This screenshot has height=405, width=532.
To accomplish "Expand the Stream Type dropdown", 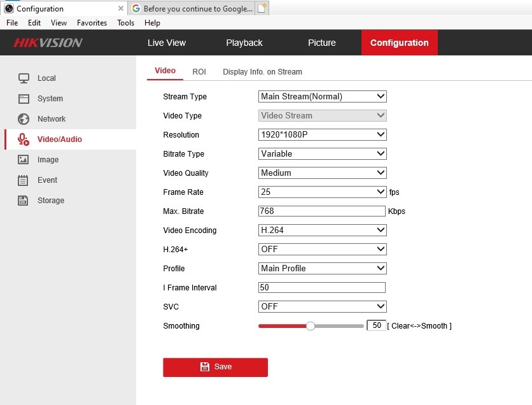I will 323,97.
